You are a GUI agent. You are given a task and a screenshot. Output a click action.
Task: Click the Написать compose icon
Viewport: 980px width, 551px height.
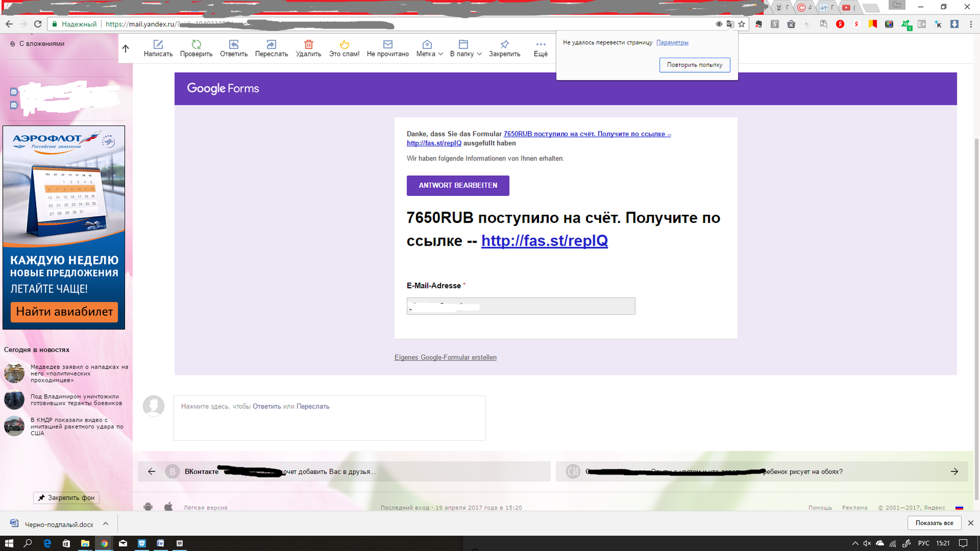pos(158,45)
